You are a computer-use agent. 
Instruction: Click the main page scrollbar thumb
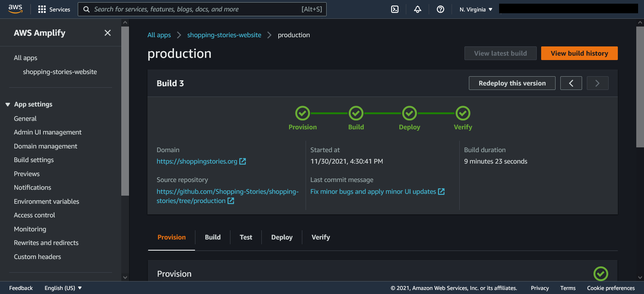tap(640, 87)
